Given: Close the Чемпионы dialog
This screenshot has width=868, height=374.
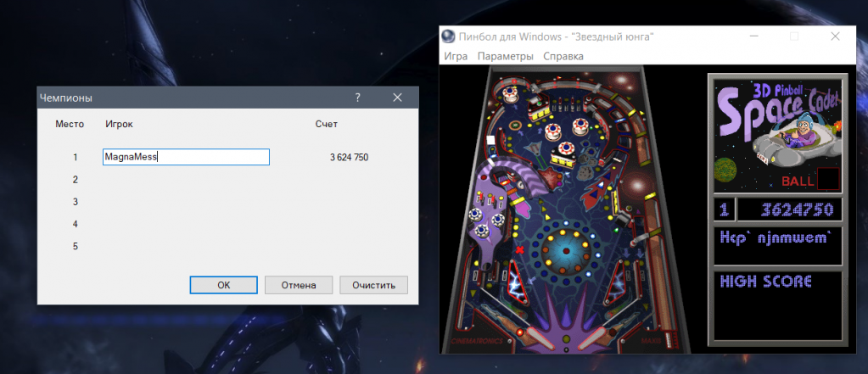Looking at the screenshot, I should click(397, 98).
